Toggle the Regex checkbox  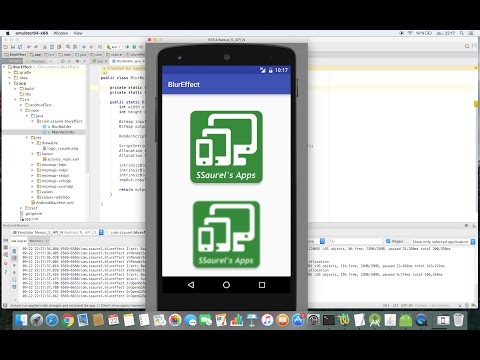pyautogui.click(x=388, y=241)
